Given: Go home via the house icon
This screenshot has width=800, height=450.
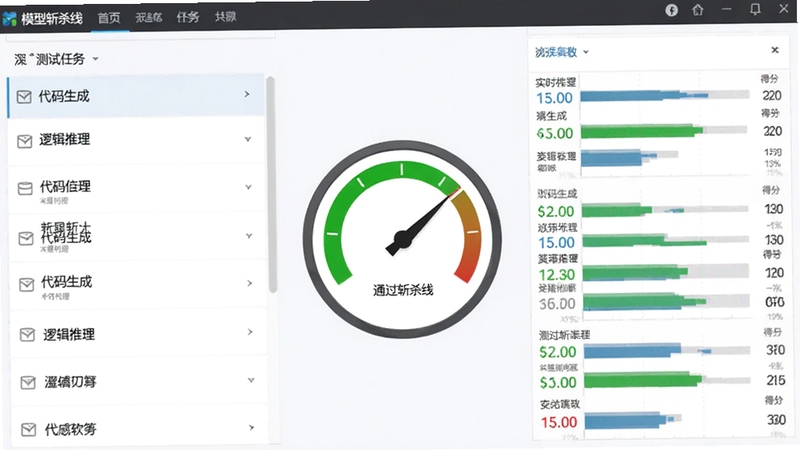Looking at the screenshot, I should [697, 10].
